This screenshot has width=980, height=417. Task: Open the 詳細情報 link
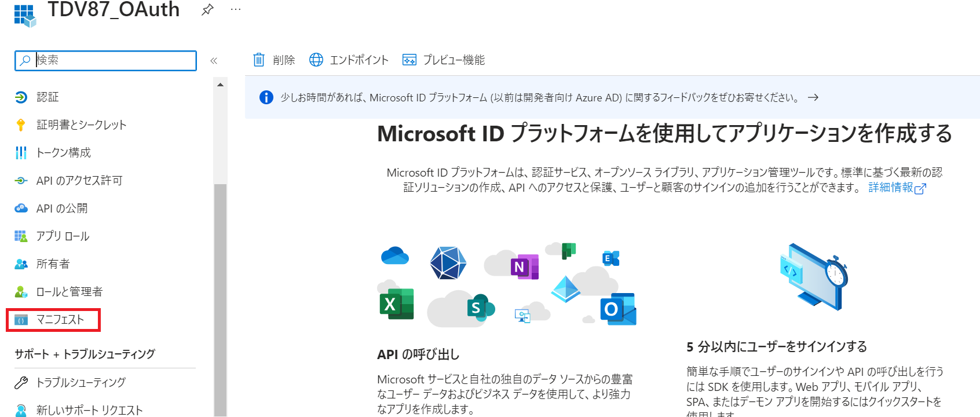890,187
